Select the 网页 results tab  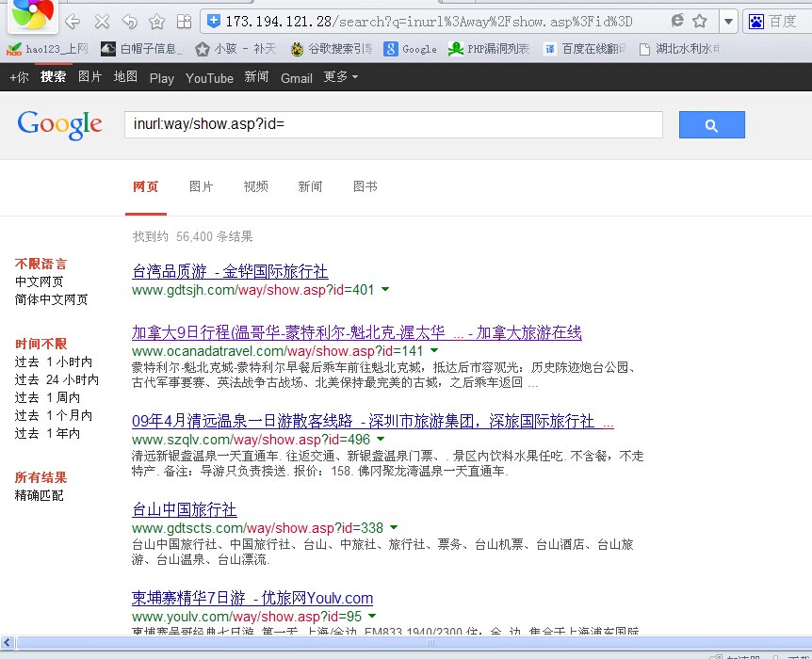pyautogui.click(x=145, y=187)
